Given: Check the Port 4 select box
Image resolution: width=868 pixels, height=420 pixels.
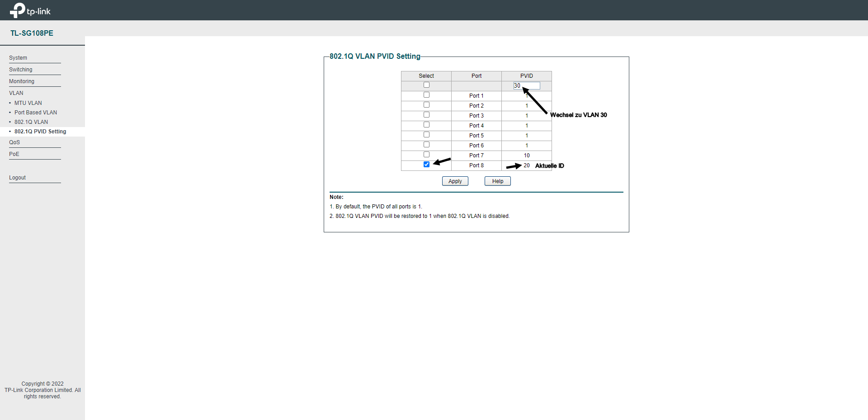Looking at the screenshot, I should point(426,125).
